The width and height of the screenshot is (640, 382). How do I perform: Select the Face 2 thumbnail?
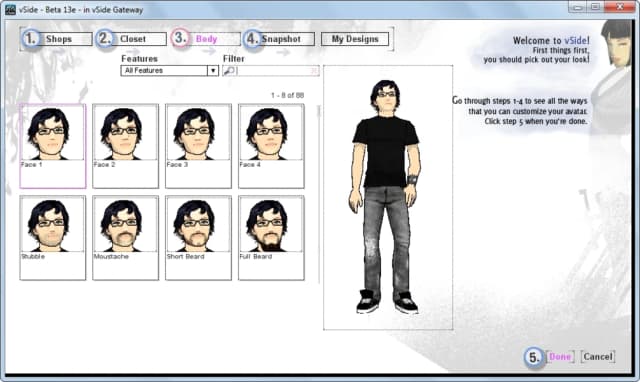click(x=125, y=146)
